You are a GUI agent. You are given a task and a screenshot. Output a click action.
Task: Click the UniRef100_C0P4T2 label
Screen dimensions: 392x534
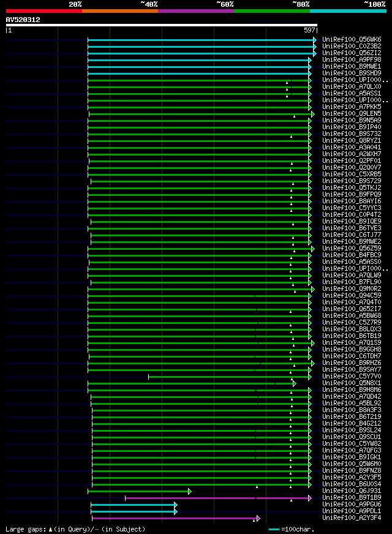click(352, 215)
